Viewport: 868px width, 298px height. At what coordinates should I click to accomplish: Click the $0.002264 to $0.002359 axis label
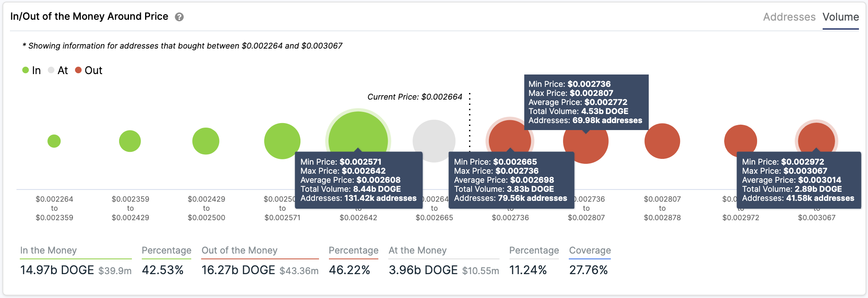click(x=54, y=208)
